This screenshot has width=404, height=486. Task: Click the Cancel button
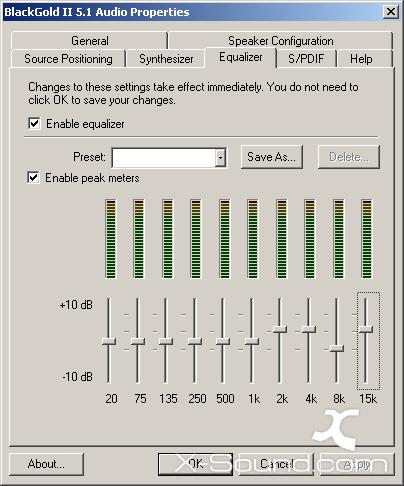(276, 464)
